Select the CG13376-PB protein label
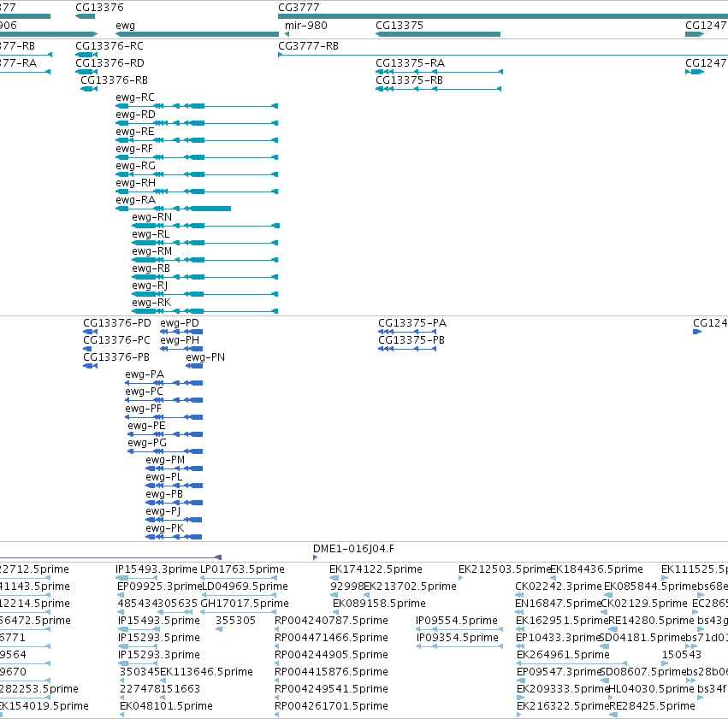Image resolution: width=728 pixels, height=719 pixels. pyautogui.click(x=116, y=357)
